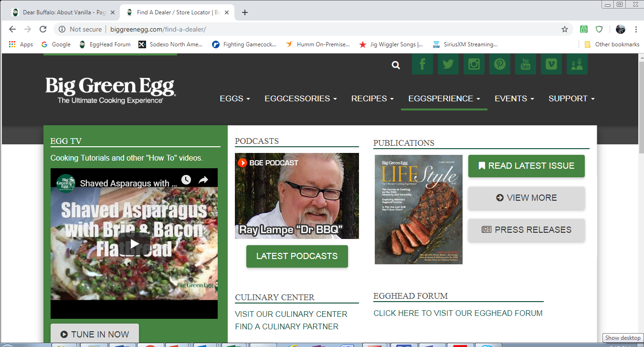Open the Other bookmarks folder

click(x=612, y=44)
